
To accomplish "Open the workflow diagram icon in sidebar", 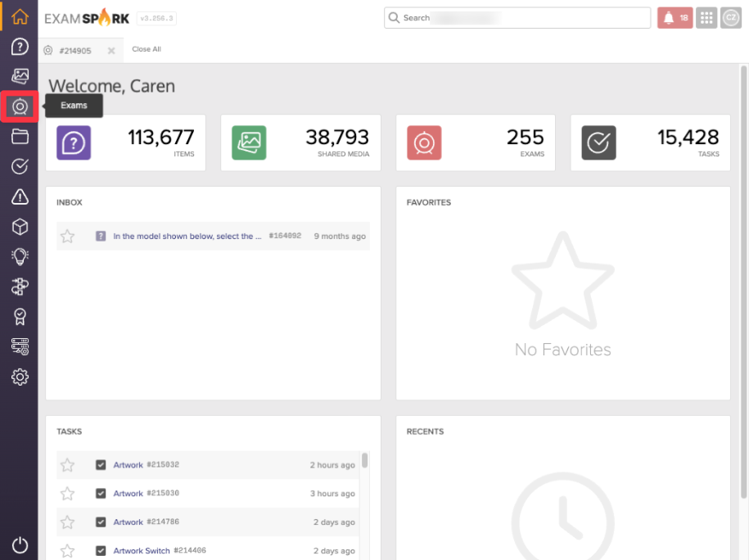I will coord(20,287).
